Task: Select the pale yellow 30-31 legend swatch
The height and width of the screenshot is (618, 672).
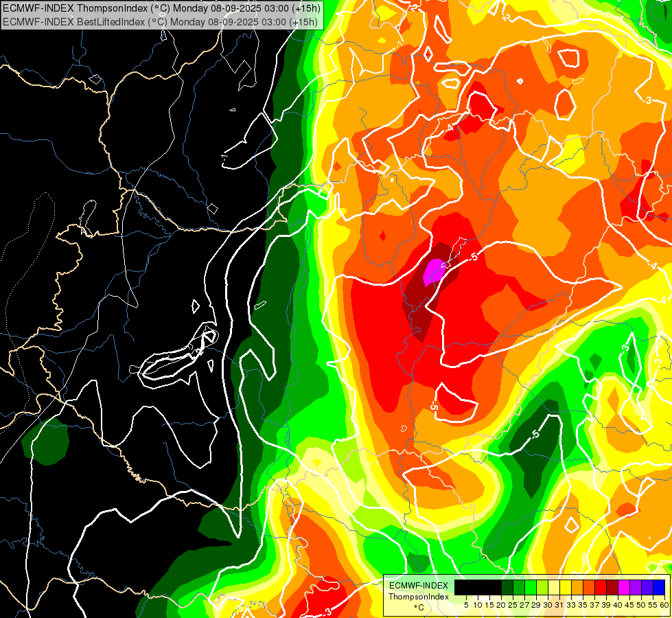Action: click(x=554, y=588)
